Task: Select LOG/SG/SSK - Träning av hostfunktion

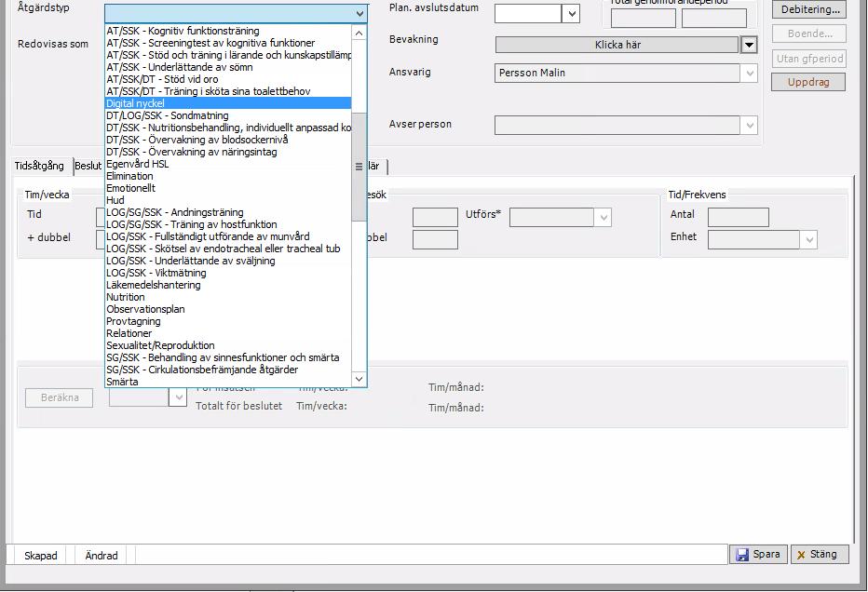Action: pyautogui.click(x=227, y=224)
